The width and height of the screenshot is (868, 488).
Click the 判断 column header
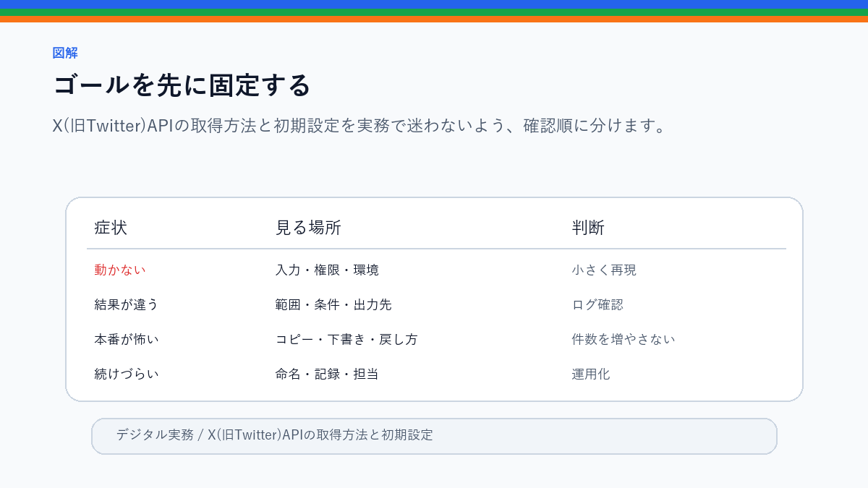click(588, 228)
